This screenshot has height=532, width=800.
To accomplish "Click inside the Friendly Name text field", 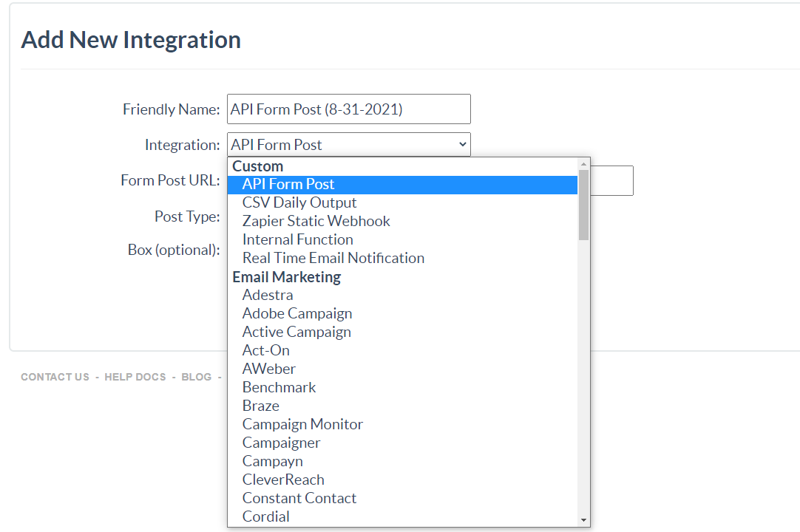I will 348,109.
